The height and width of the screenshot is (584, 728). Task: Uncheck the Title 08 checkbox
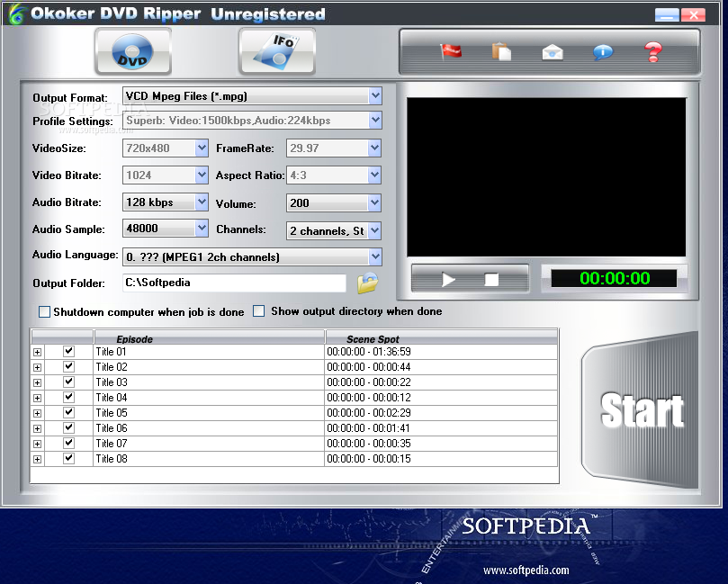click(68, 458)
